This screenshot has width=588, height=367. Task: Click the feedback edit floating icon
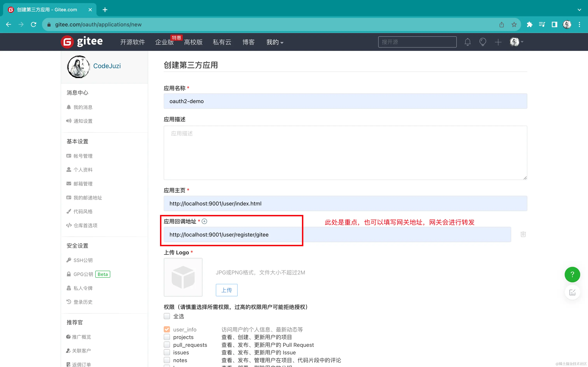[x=572, y=292]
